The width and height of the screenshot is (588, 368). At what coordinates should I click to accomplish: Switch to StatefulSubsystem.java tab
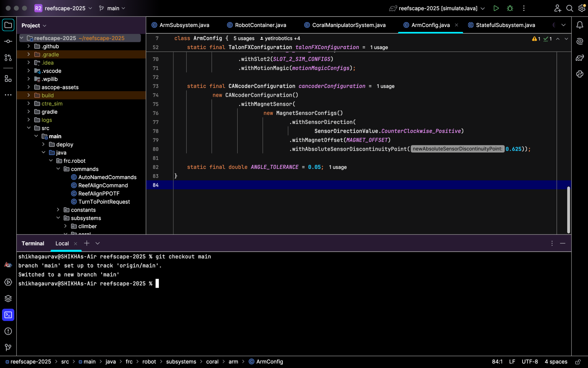tap(501, 25)
